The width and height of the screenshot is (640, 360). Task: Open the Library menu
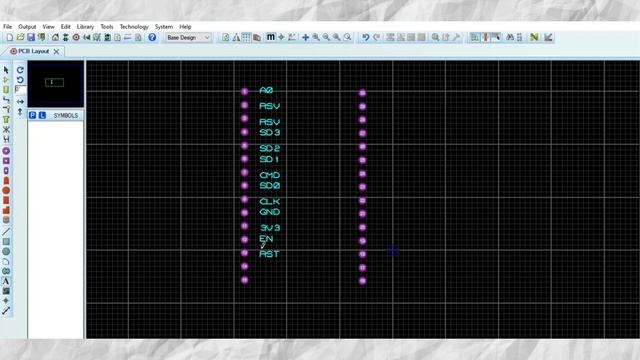(85, 27)
